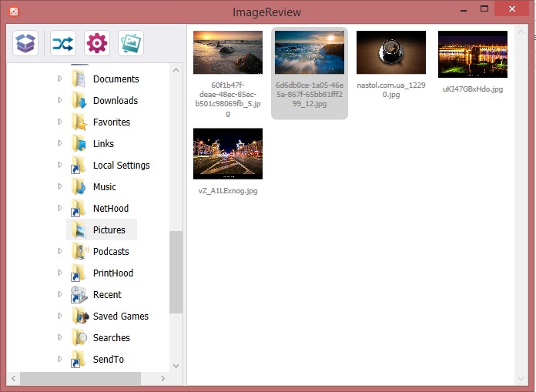Select the Downloads folder label
The image size is (536, 392).
coord(116,100)
